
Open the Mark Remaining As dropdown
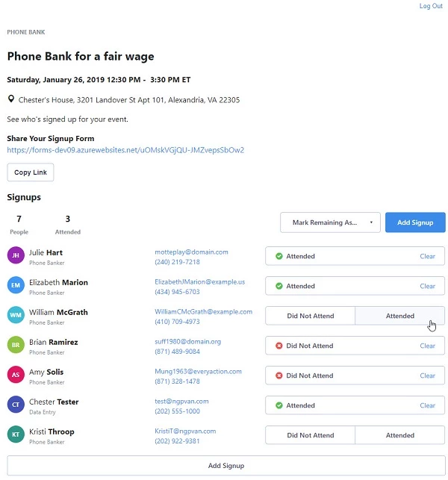[330, 222]
